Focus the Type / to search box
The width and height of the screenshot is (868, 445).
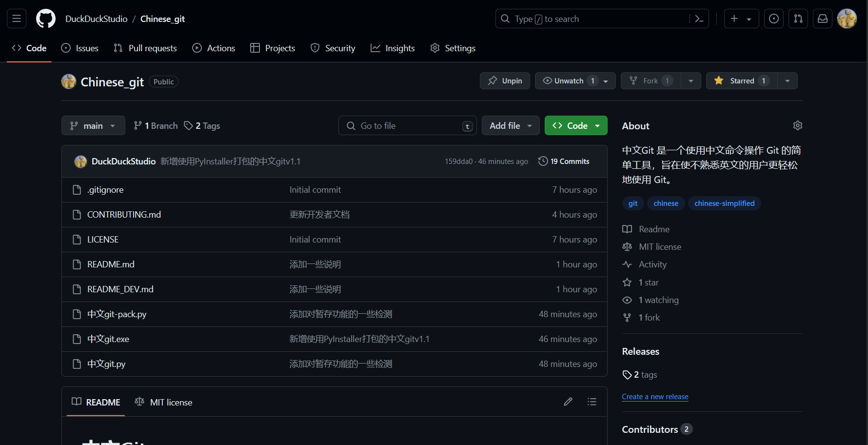[592, 19]
